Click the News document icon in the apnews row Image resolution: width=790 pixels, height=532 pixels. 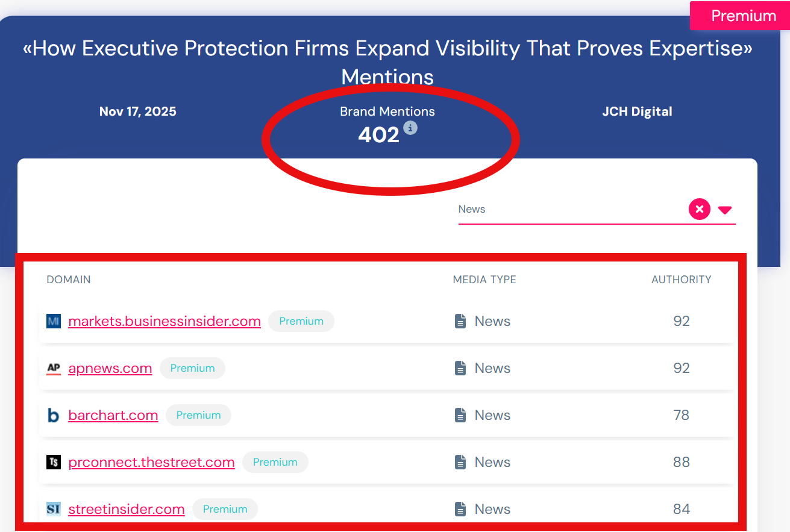[x=460, y=368]
